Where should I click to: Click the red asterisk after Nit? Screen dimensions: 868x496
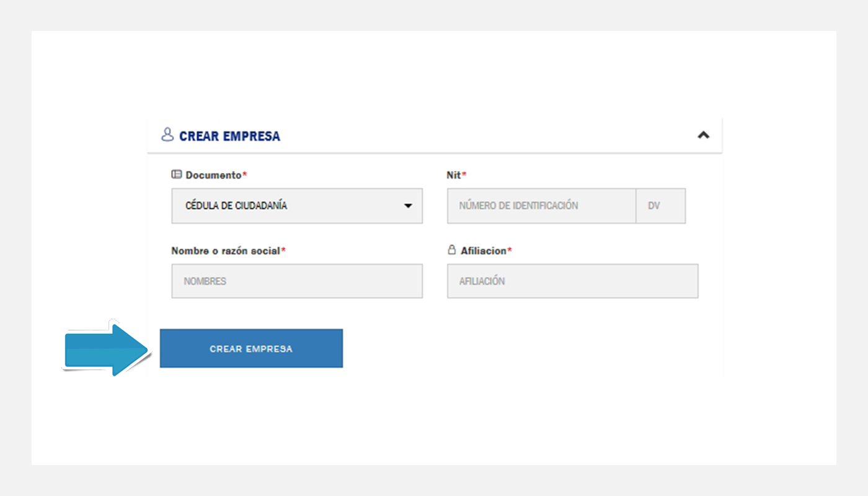(464, 175)
